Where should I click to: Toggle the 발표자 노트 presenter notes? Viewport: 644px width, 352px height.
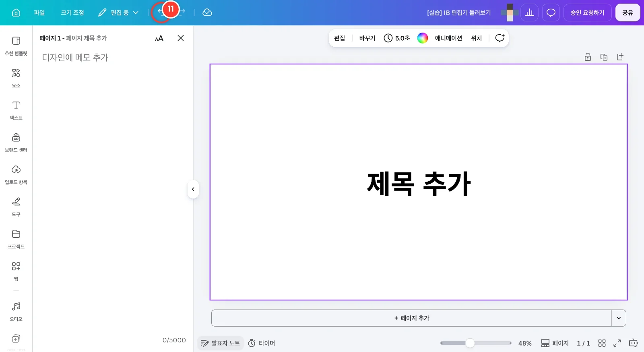[221, 343]
